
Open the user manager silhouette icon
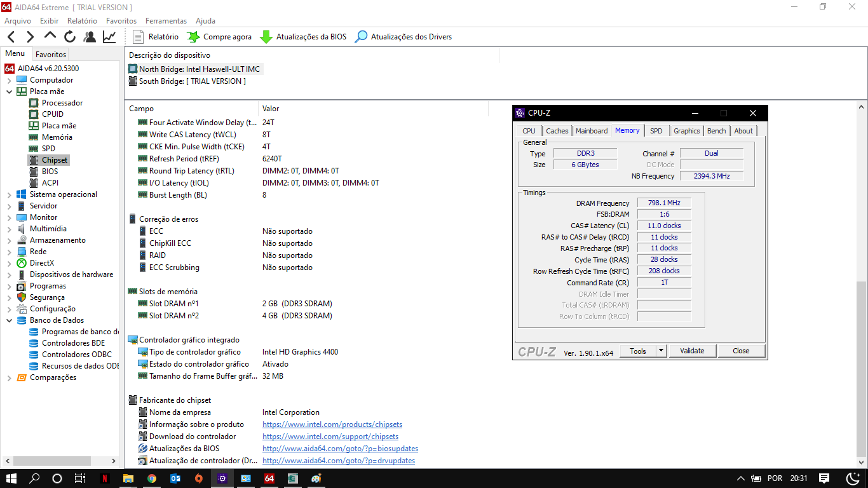coord(90,37)
